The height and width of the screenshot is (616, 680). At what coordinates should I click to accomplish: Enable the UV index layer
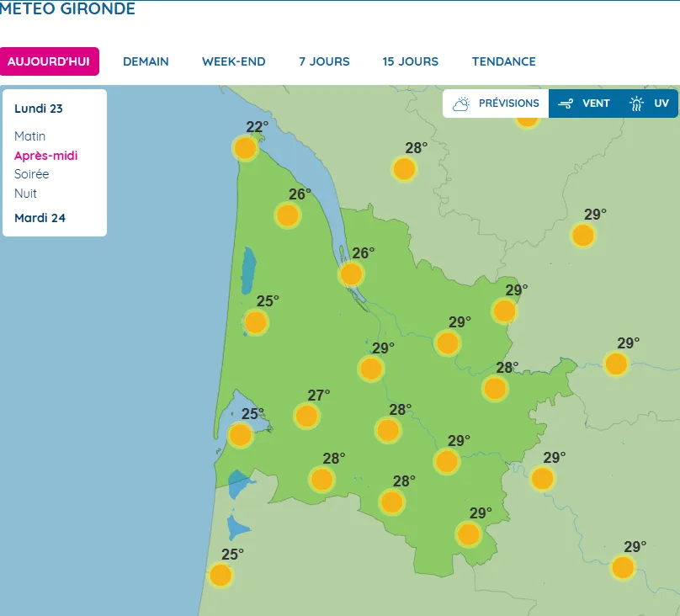649,104
